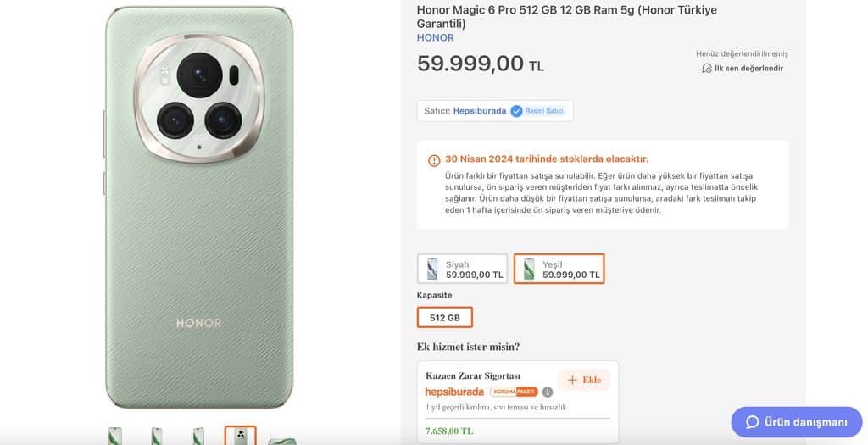Select the Yeşil color option
Viewport: 868px width, 445px height.
point(559,270)
